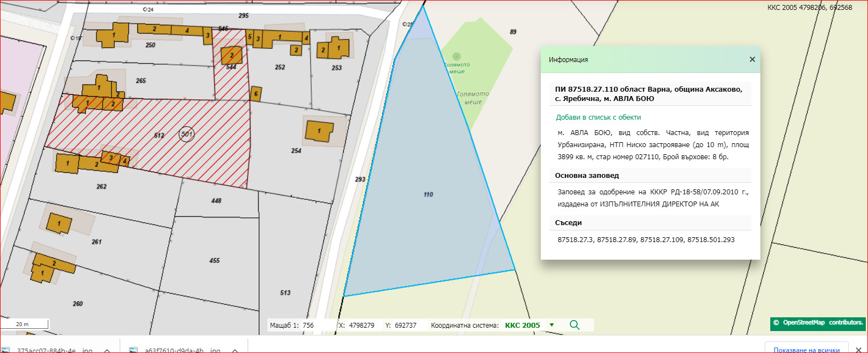Click the circled 501 map label
Screen dimensions: 868x353
(x=187, y=134)
